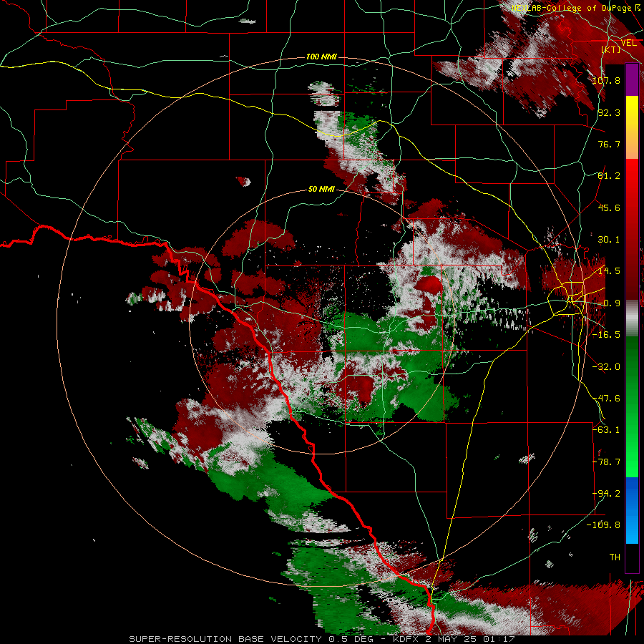
Task: Click the -0.9 value on velocity scale
Action: [609, 303]
